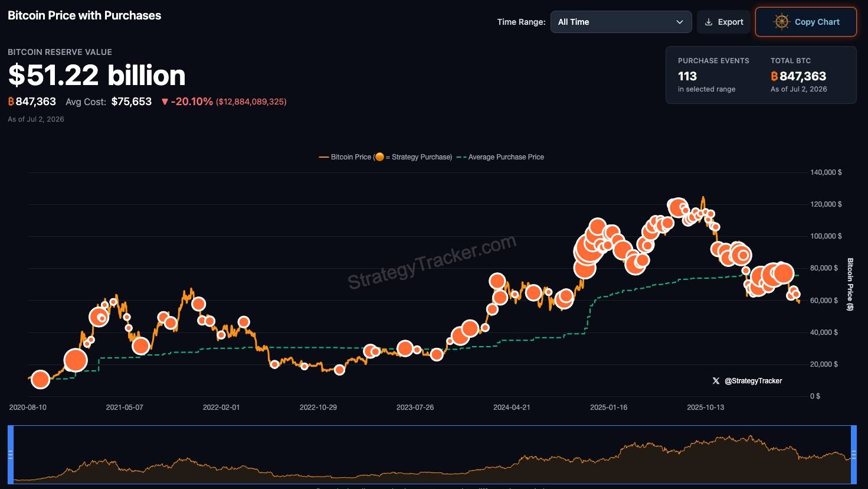Image resolution: width=868 pixels, height=489 pixels.
Task: Click the orange purchase dot in the legend
Action: point(379,157)
